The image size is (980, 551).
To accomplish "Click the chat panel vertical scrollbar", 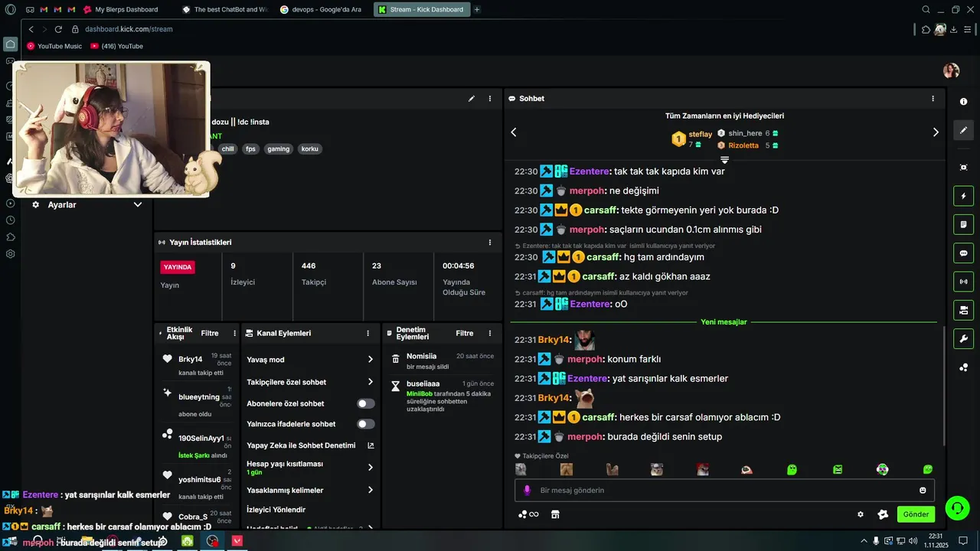I will point(944,386).
